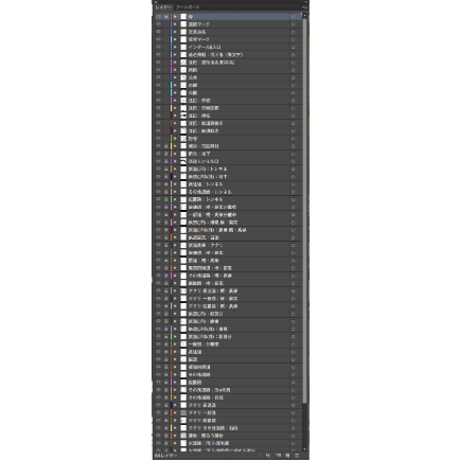Click target circle of ククリ 高速道 layer
The height and width of the screenshot is (460, 460).
tap(293, 405)
